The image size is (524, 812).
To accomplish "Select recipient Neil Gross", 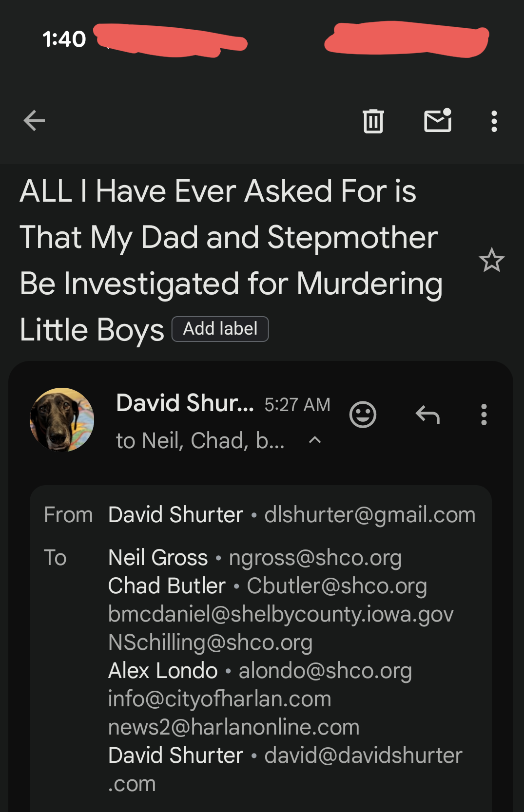I will click(x=158, y=558).
